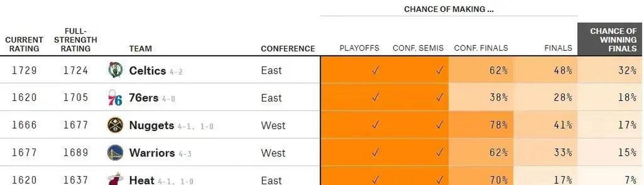Click the Celtics 32% winning finals cell
The height and width of the screenshot is (185, 644).
pyautogui.click(x=610, y=70)
